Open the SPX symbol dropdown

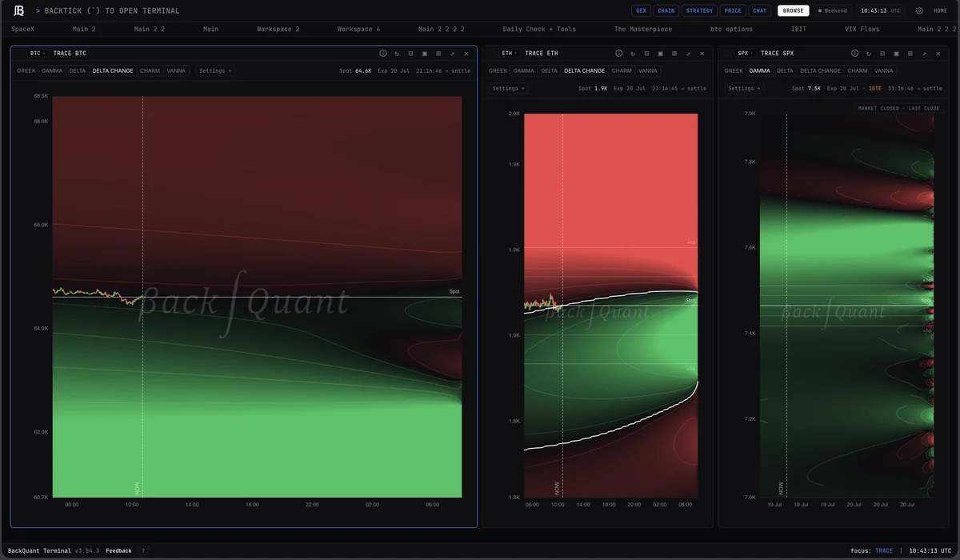[745, 54]
